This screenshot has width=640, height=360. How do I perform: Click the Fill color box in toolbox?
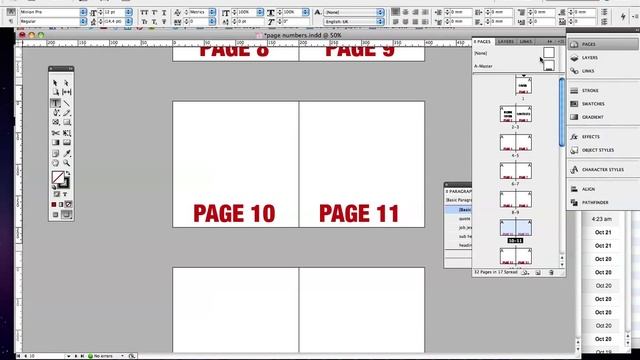click(58, 178)
